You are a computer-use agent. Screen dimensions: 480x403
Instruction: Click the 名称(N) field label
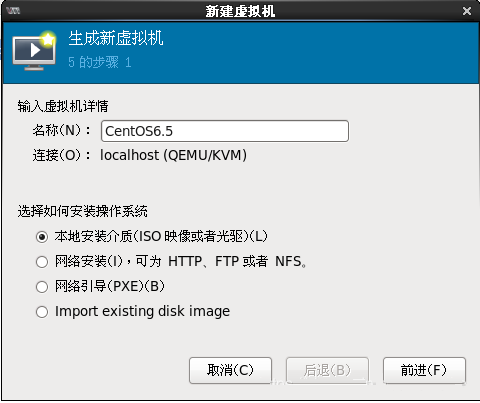[x=61, y=130]
